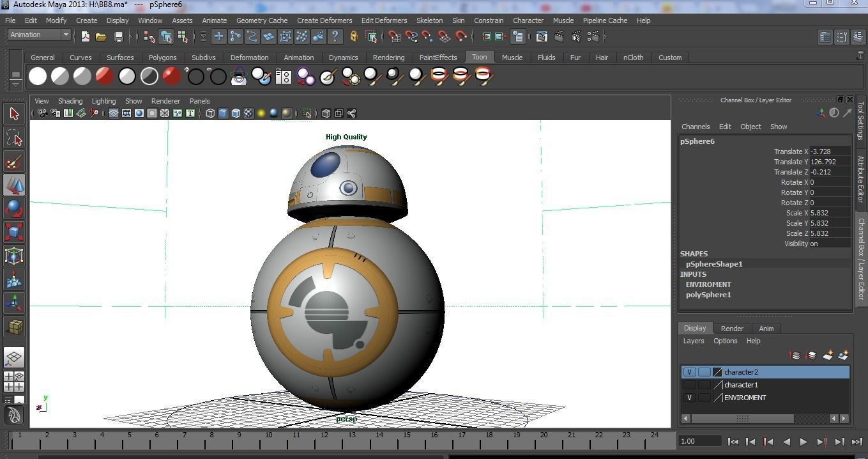
Task: Click the layer list horizontal scrollbar
Action: point(742,419)
